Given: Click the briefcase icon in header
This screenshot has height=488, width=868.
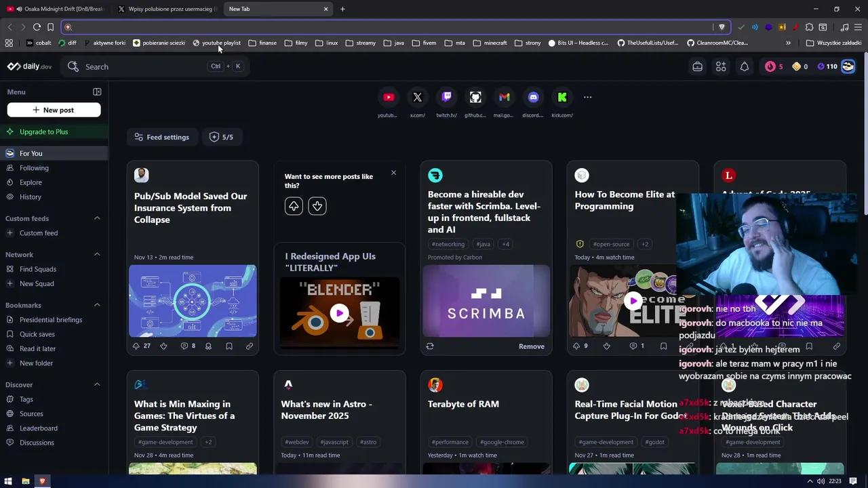Looking at the screenshot, I should tap(697, 66).
